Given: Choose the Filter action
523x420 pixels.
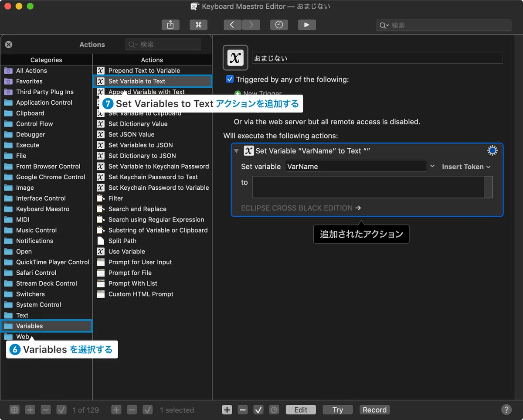Looking at the screenshot, I should (153, 198).
